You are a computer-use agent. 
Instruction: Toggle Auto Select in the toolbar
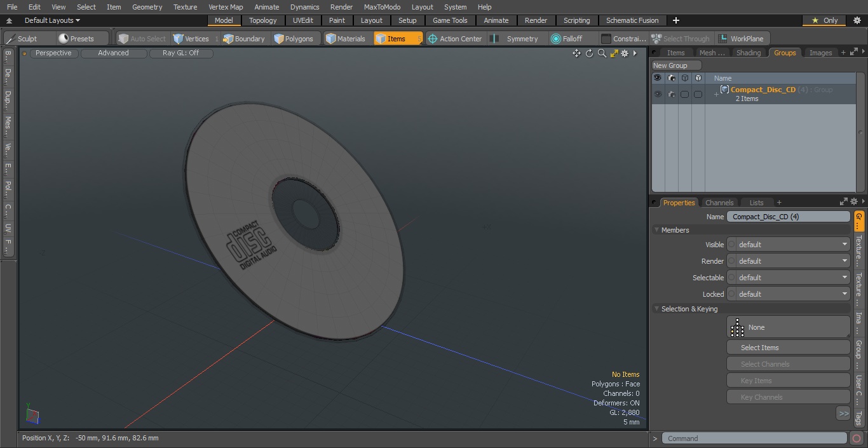pyautogui.click(x=142, y=39)
